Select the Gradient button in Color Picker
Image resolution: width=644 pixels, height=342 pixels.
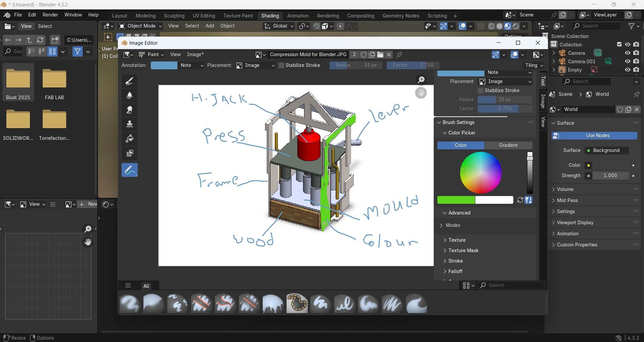(x=508, y=145)
